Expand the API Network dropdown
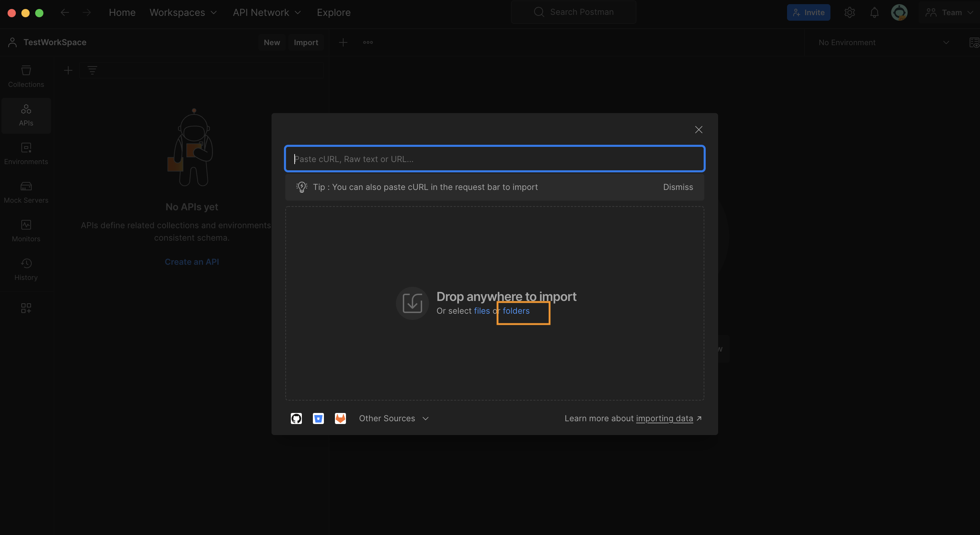 [x=267, y=12]
